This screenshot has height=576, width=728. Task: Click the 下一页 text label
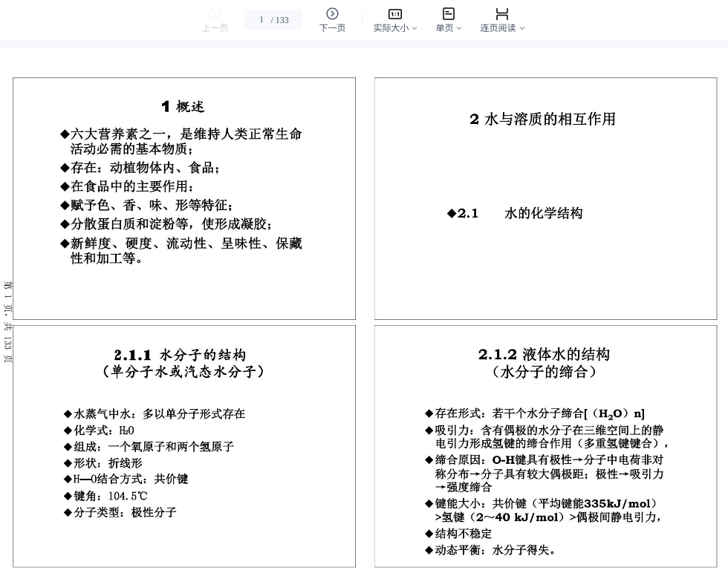(x=332, y=28)
